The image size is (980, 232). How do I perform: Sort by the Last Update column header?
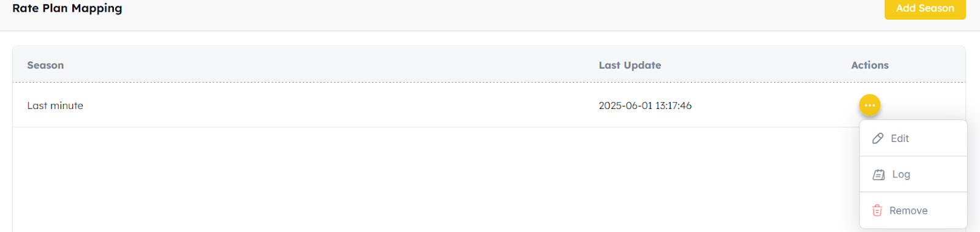[630, 65]
